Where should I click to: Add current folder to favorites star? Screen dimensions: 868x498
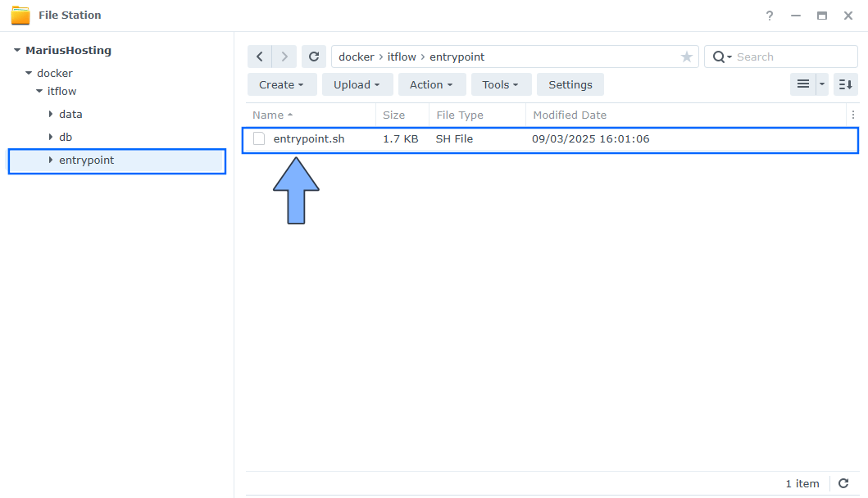(686, 57)
